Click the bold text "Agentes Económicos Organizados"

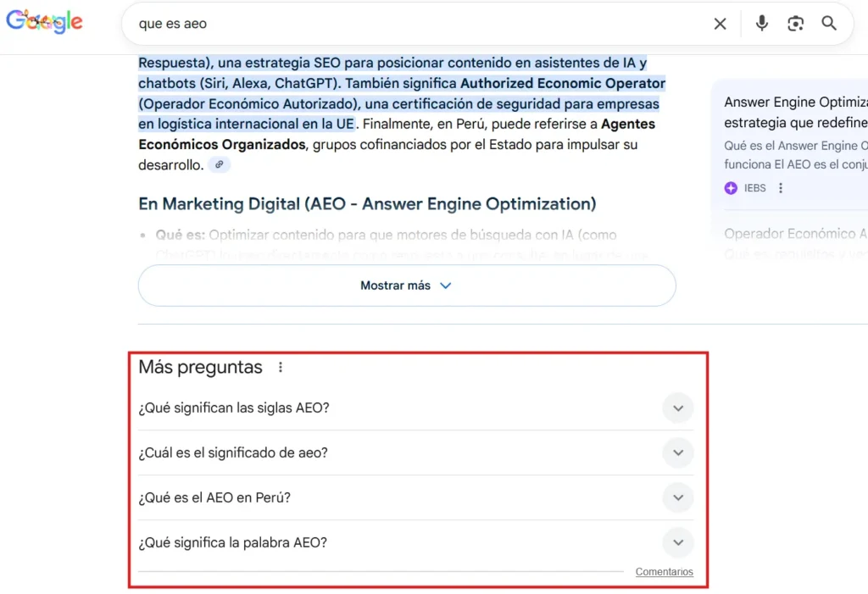coord(397,134)
